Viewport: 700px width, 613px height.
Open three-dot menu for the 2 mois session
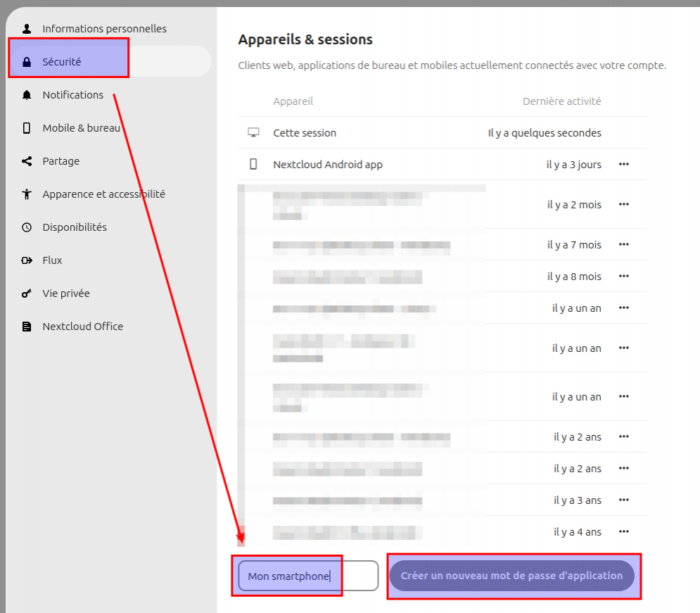623,205
